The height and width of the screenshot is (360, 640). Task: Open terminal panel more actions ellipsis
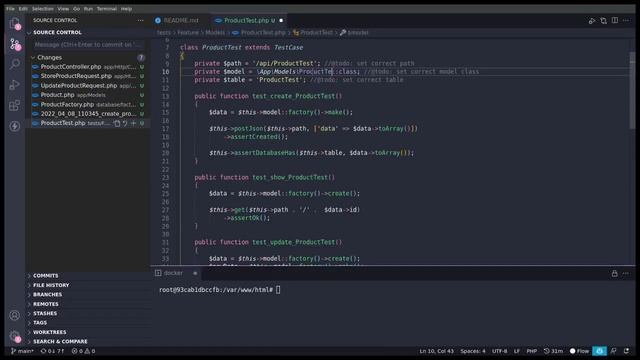626,273
